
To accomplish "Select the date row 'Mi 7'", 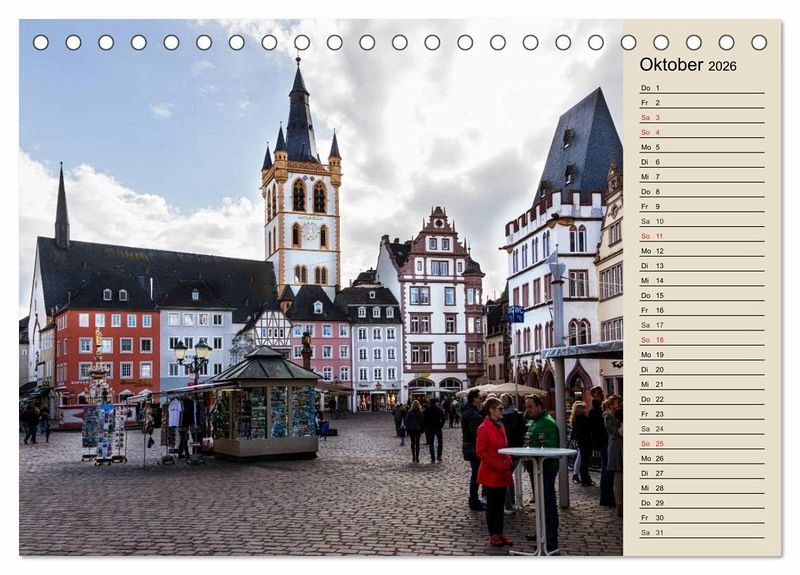I will coord(702,177).
